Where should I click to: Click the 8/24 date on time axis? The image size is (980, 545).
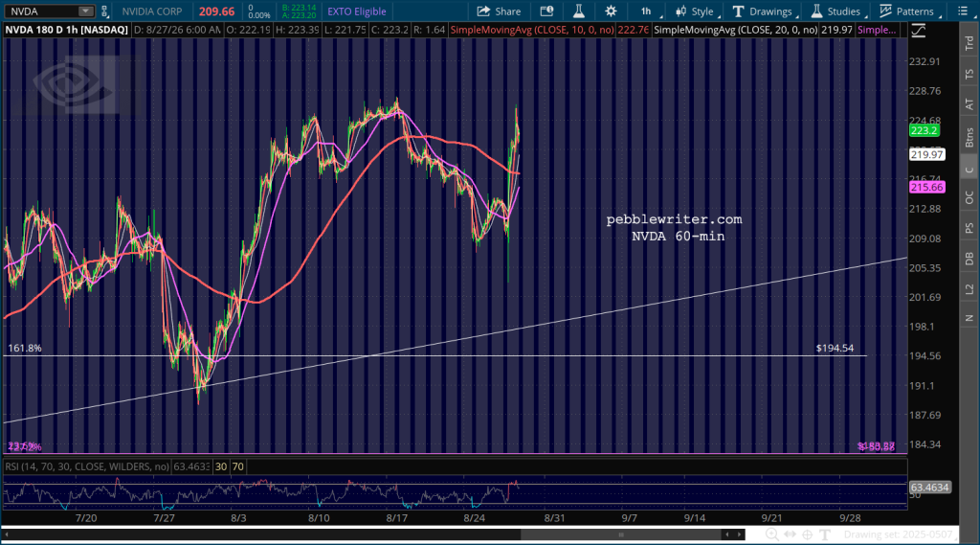click(x=475, y=518)
